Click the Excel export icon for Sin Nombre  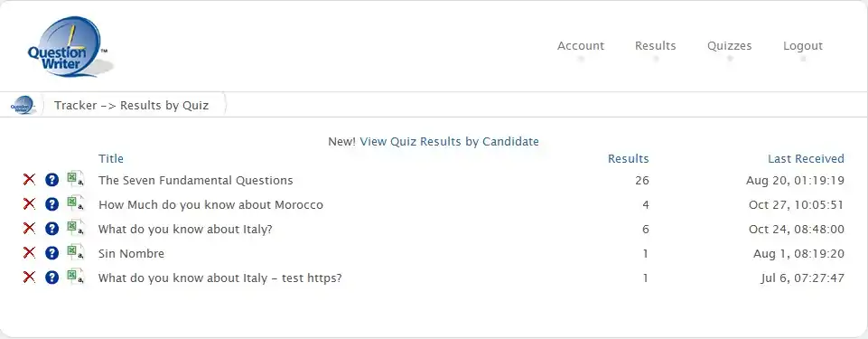click(x=75, y=252)
